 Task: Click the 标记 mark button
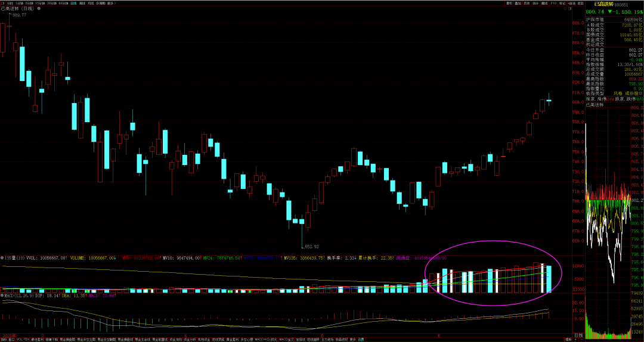(562, 4)
